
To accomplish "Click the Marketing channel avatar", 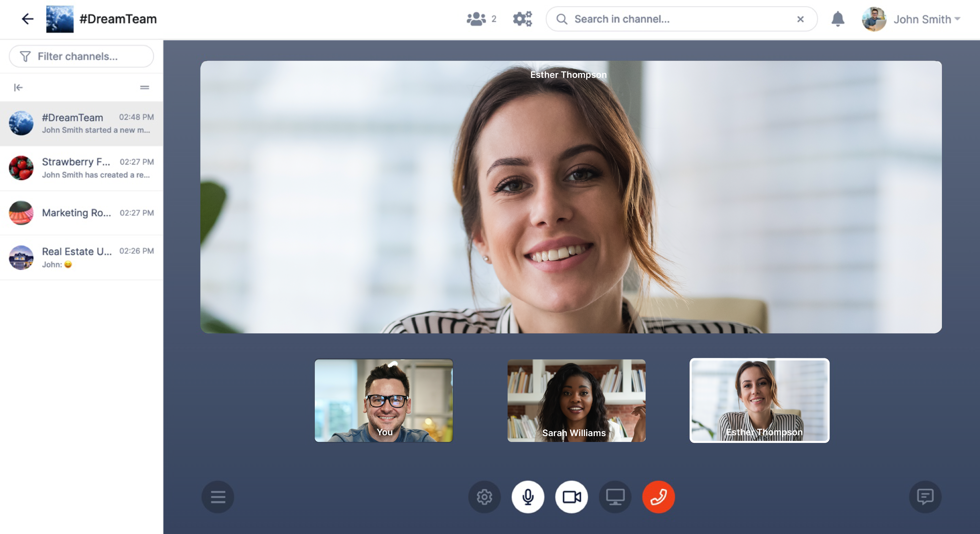I will point(21,213).
